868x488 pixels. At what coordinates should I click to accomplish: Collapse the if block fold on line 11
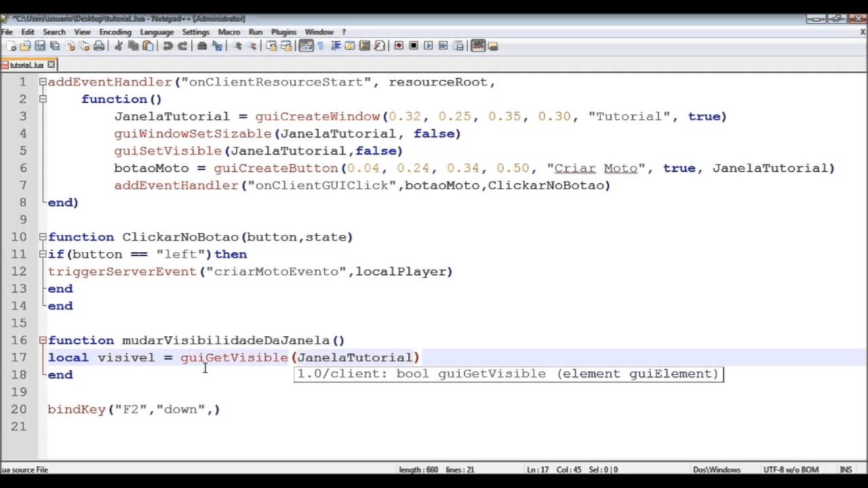coord(42,254)
